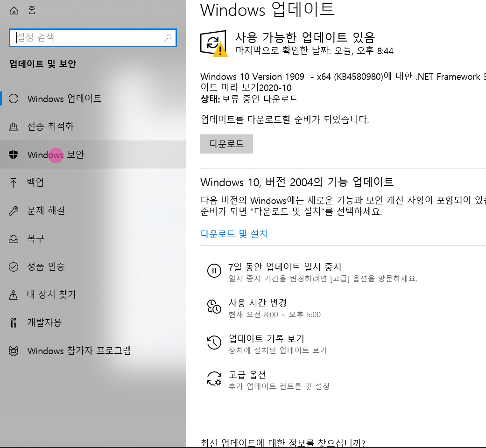The width and height of the screenshot is (486, 448).
Task: Click the 개발자용 tools icon
Action: (14, 323)
